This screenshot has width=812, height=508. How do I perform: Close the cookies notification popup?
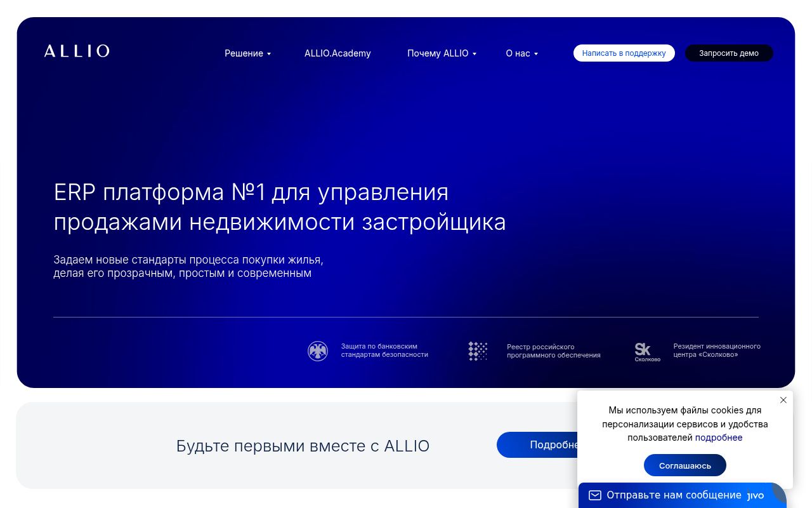click(783, 400)
